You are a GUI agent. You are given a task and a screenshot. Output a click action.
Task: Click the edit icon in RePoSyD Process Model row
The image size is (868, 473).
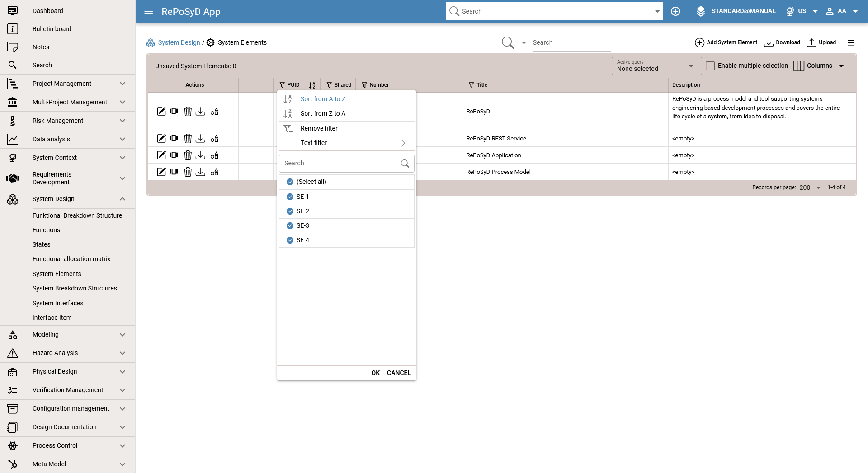pyautogui.click(x=161, y=172)
